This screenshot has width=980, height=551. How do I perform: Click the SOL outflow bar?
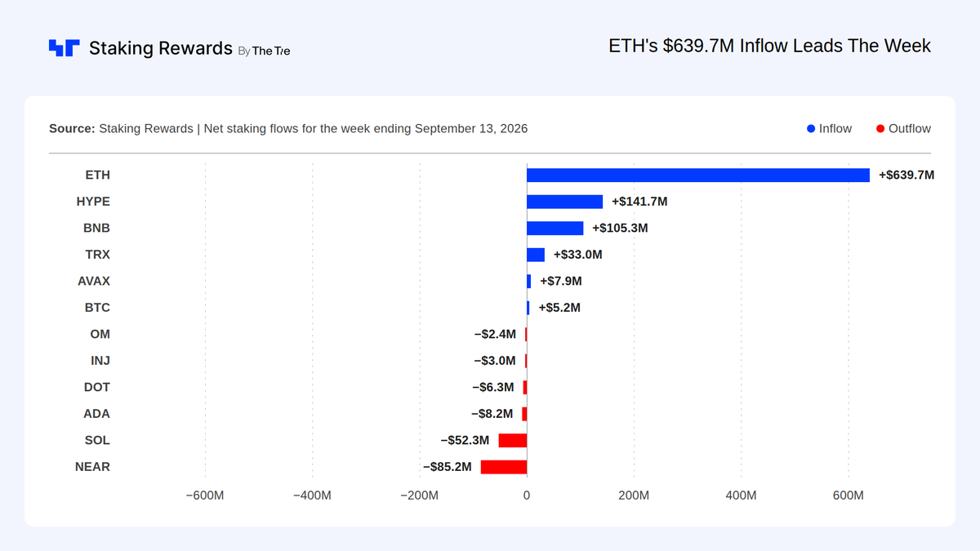pyautogui.click(x=513, y=440)
